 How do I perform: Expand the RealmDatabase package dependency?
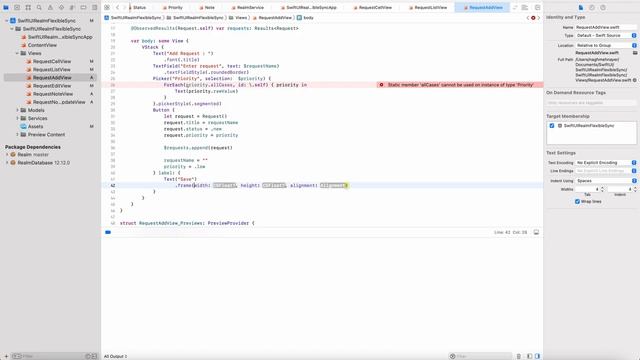7,163
